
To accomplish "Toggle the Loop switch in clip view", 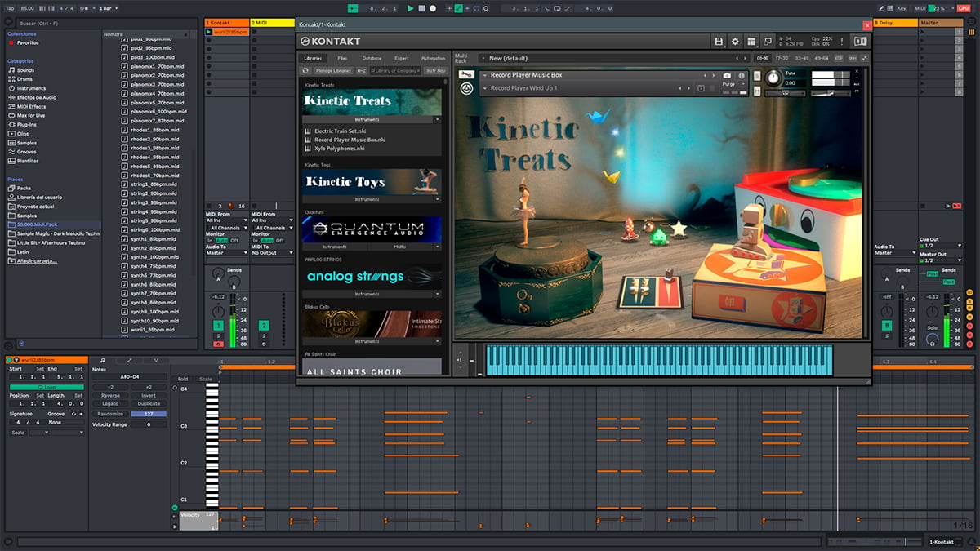I will (46, 386).
